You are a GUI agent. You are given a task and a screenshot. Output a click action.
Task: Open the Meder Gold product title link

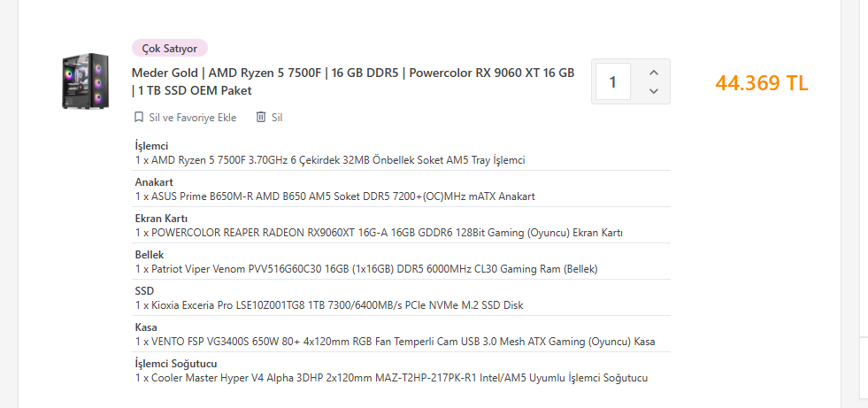pos(353,81)
